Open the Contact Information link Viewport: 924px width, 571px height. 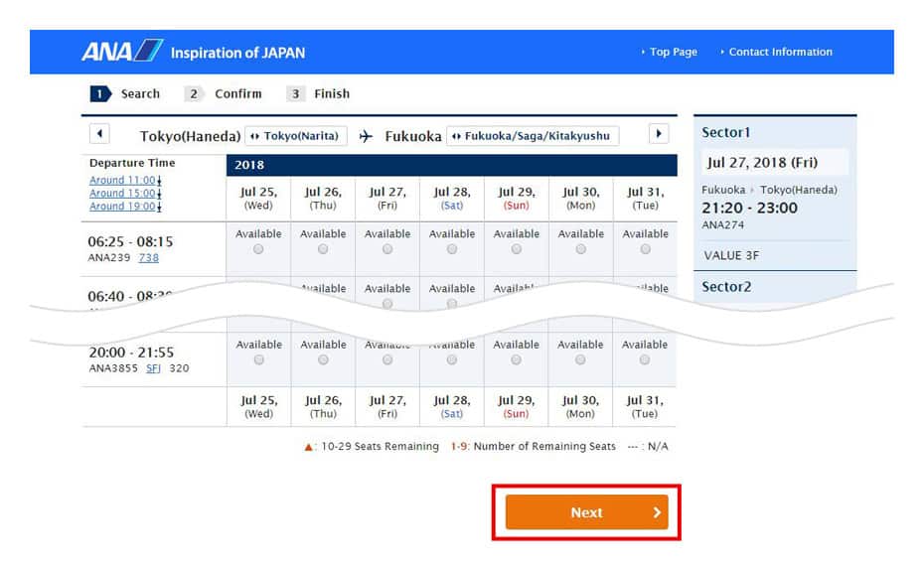tap(779, 53)
